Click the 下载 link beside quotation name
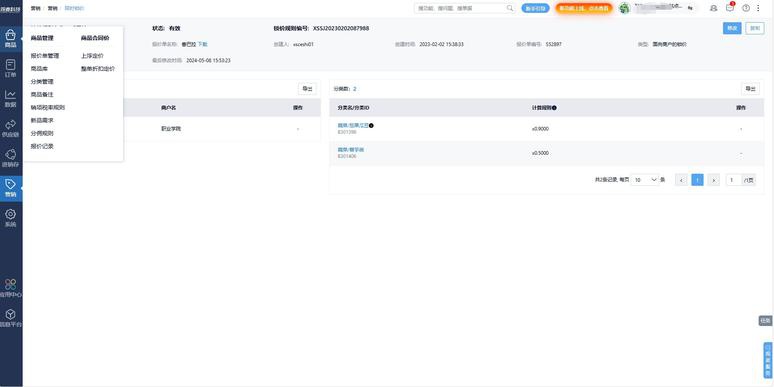 pos(202,44)
